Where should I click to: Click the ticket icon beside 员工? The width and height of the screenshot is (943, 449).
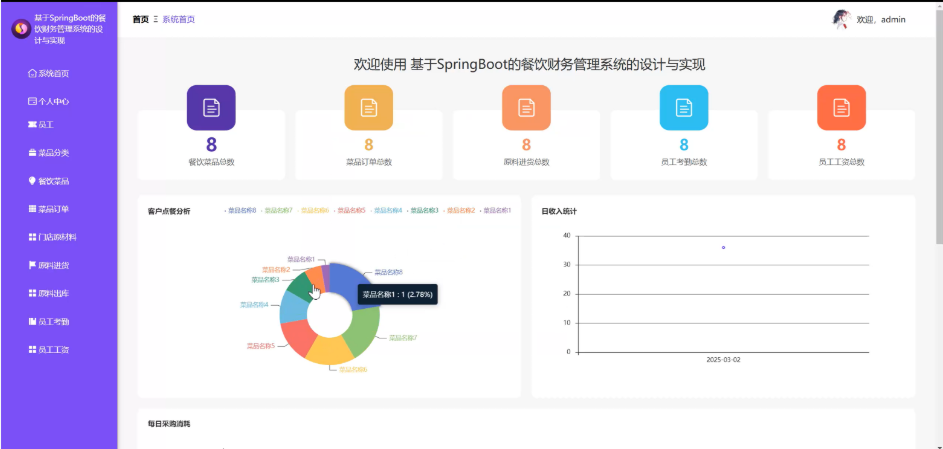[x=32, y=124]
